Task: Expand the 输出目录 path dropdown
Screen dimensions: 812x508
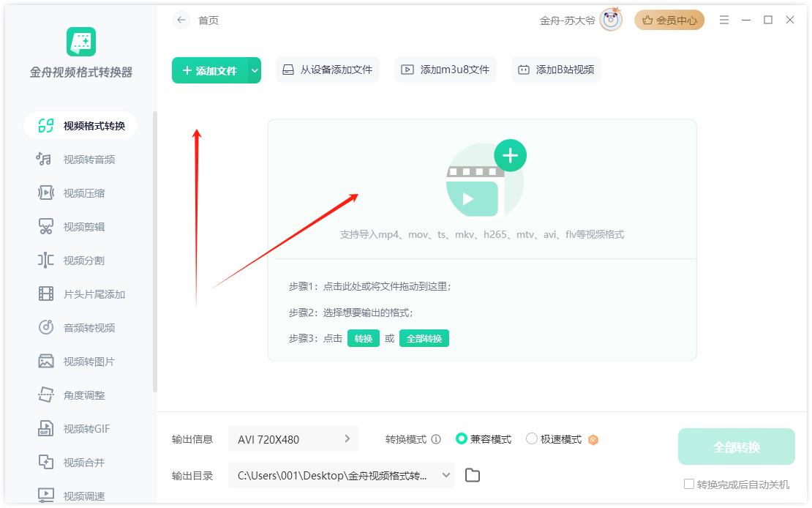Action: [x=446, y=476]
